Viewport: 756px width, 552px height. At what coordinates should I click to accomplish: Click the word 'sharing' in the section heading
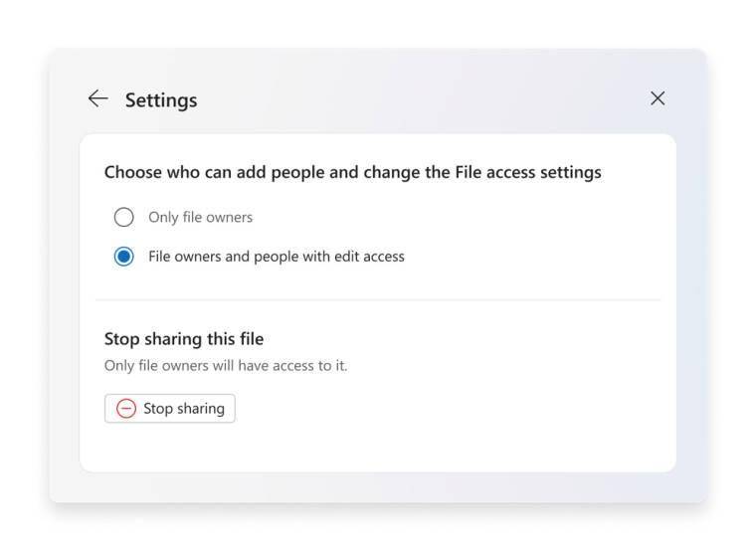click(173, 339)
